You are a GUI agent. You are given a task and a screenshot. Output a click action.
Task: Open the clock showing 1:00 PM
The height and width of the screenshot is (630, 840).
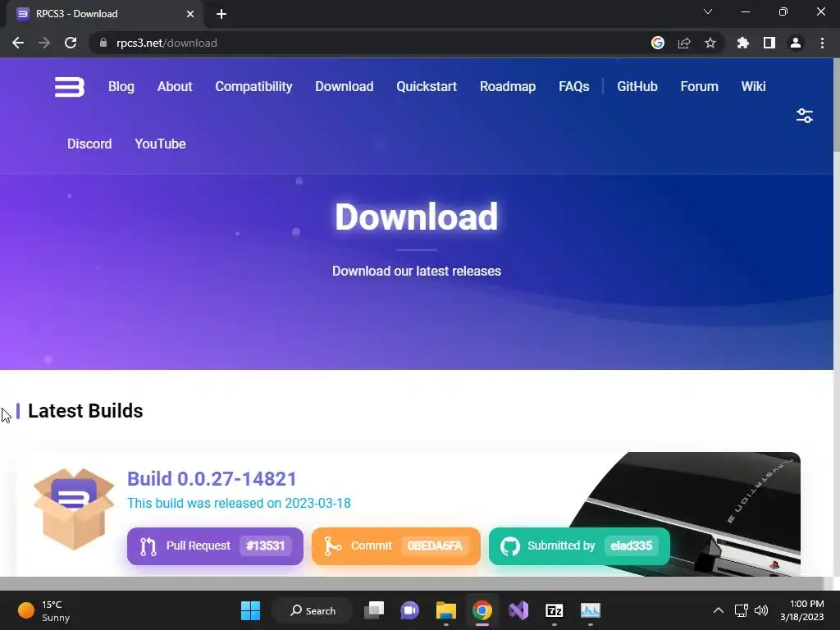(801, 610)
